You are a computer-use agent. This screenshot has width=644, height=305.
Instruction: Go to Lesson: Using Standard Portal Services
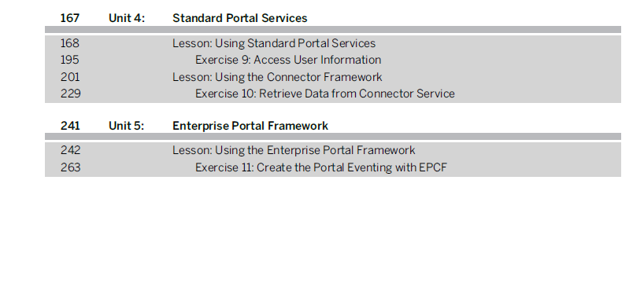coord(274,43)
